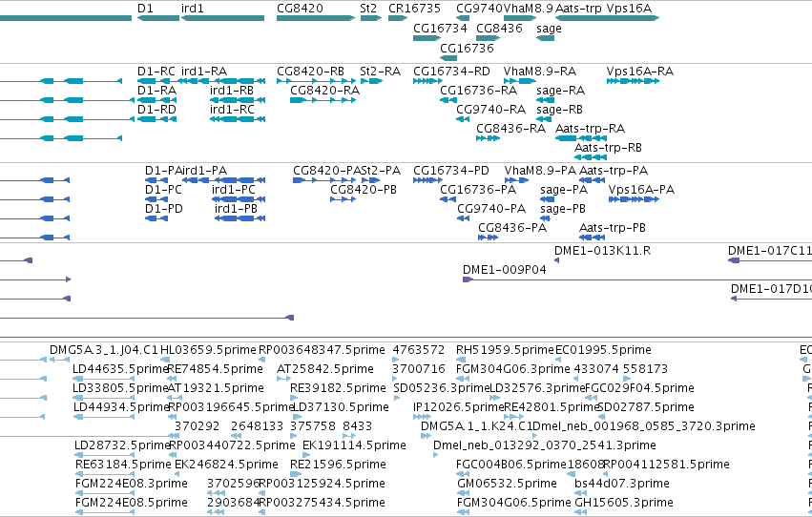Click the DMG5A.3_1.J04.C1 EST label
Image resolution: width=812 pixels, height=517 pixels.
[x=104, y=350]
